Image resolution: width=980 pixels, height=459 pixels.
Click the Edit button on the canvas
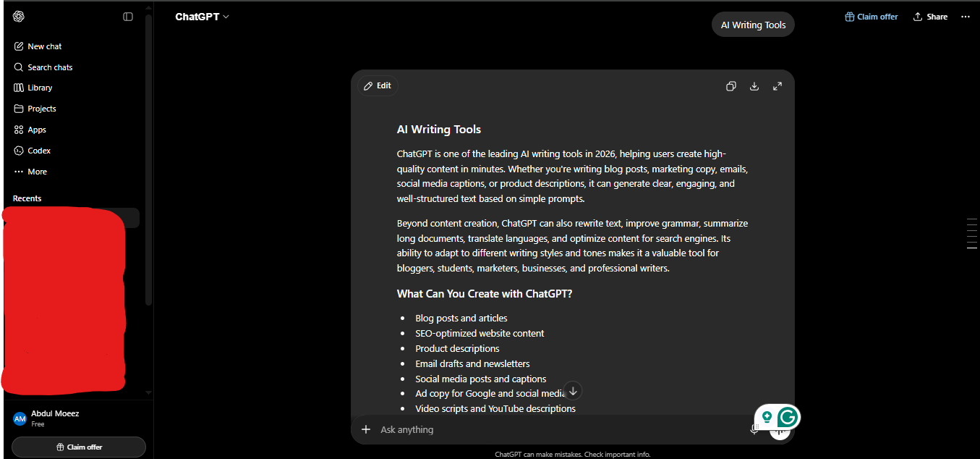point(378,85)
